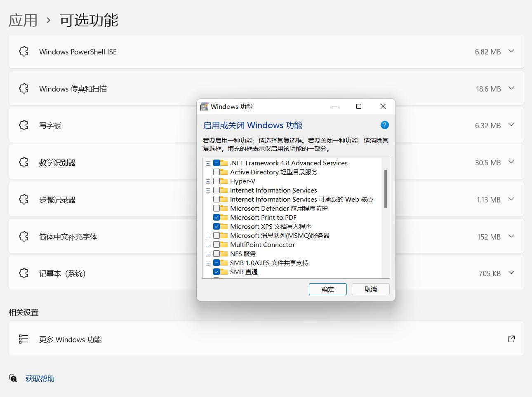Click the 记事本（系统）feature icon

pos(24,273)
